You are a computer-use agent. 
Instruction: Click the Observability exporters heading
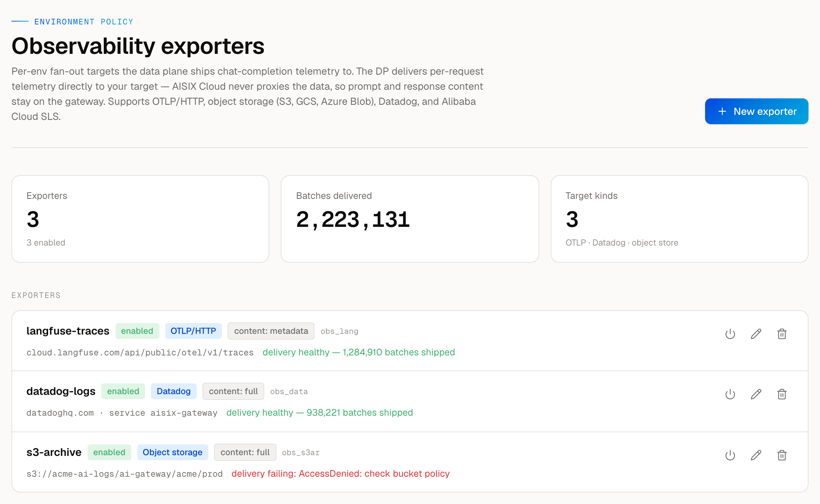pos(138,46)
